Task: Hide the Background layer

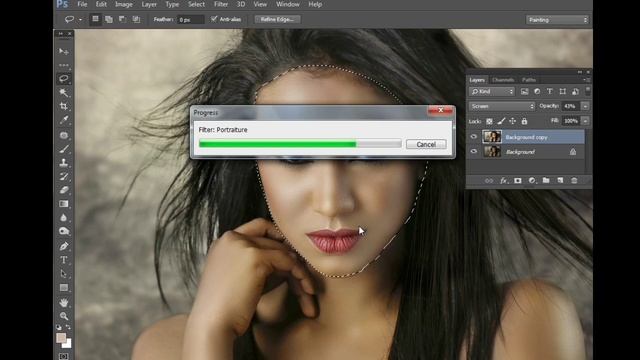Action: [474, 151]
